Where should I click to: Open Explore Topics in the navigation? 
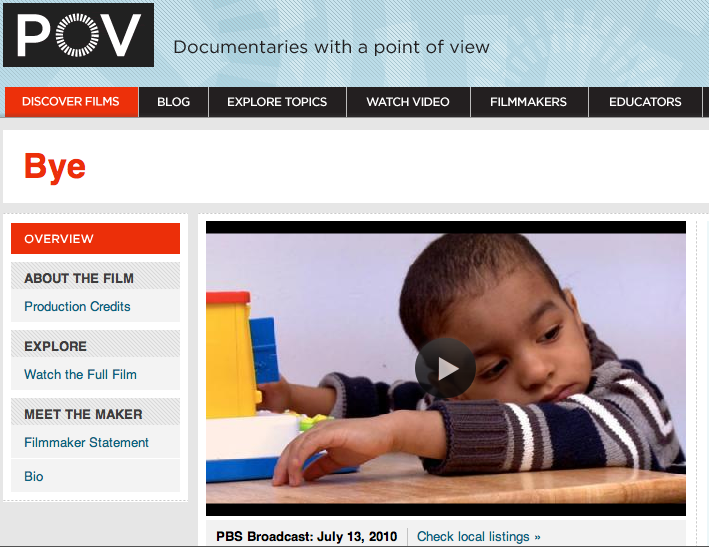[277, 102]
